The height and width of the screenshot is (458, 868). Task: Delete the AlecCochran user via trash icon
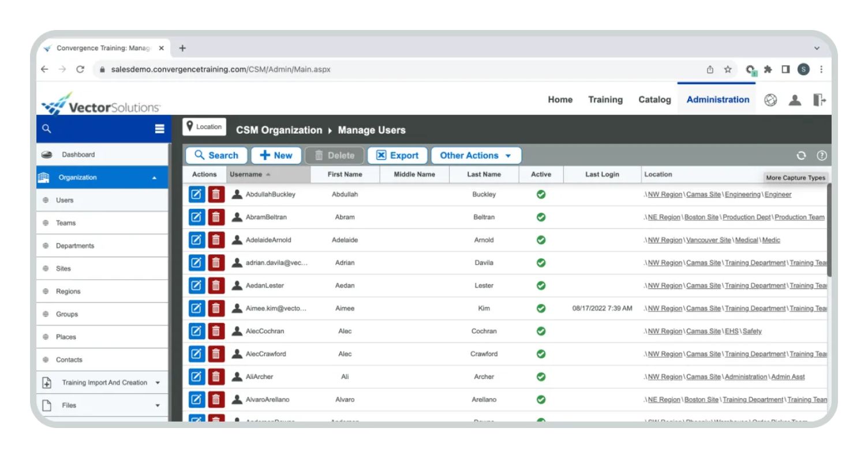tap(216, 331)
